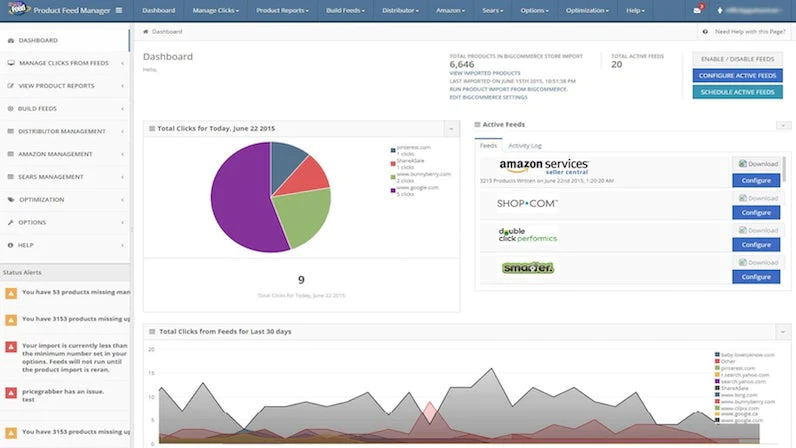
Task: Click the user profile icon in top bar
Action: pyautogui.click(x=719, y=10)
